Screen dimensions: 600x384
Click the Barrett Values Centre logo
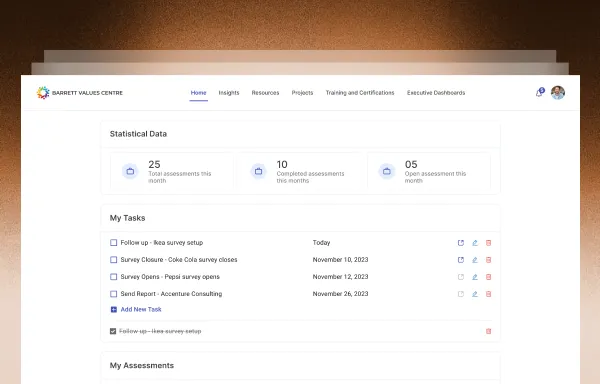80,93
